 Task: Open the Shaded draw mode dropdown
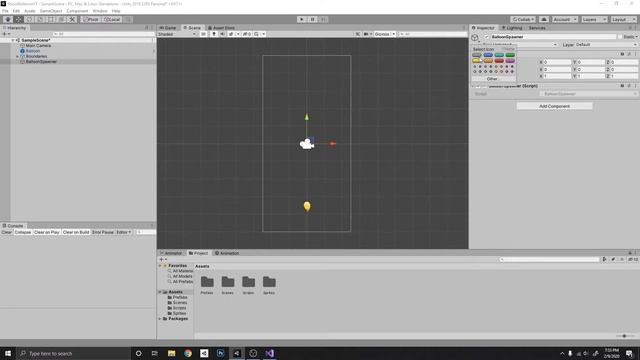pyautogui.click(x=177, y=34)
